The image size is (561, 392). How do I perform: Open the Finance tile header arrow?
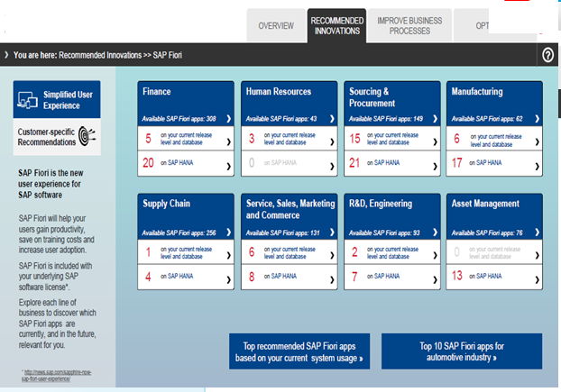(228, 118)
